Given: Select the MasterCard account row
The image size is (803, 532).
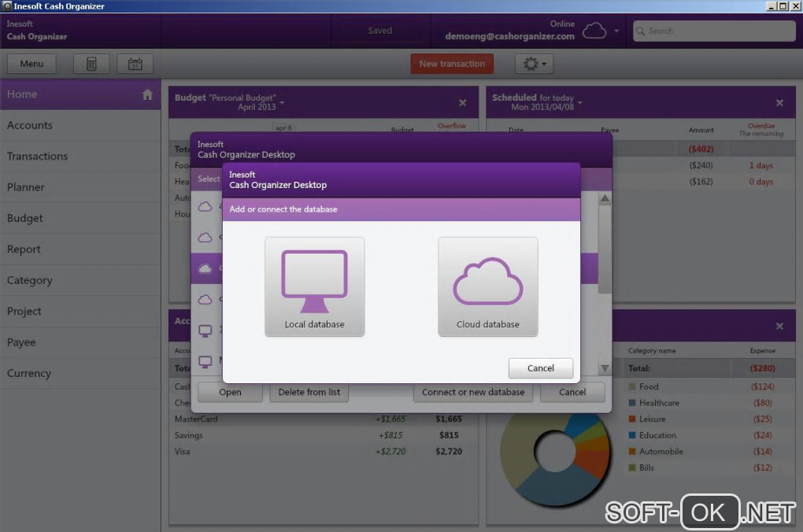Looking at the screenshot, I should pyautogui.click(x=323, y=419).
